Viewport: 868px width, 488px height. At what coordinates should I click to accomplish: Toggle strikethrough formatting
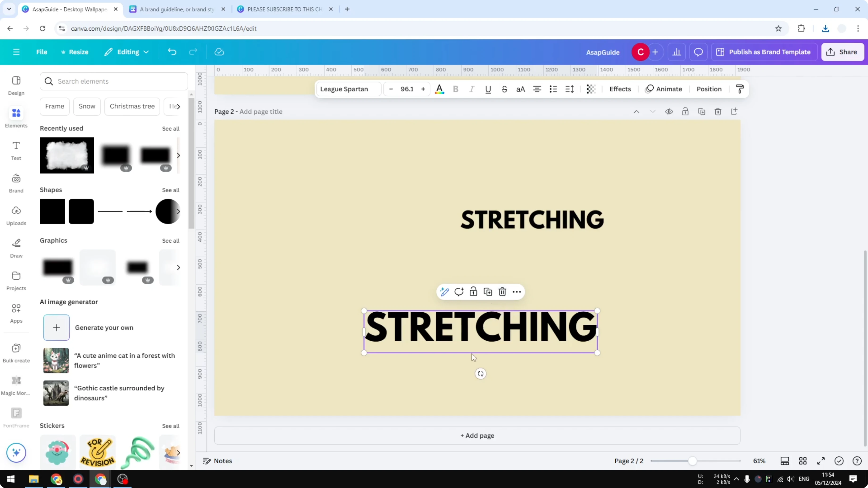(505, 89)
